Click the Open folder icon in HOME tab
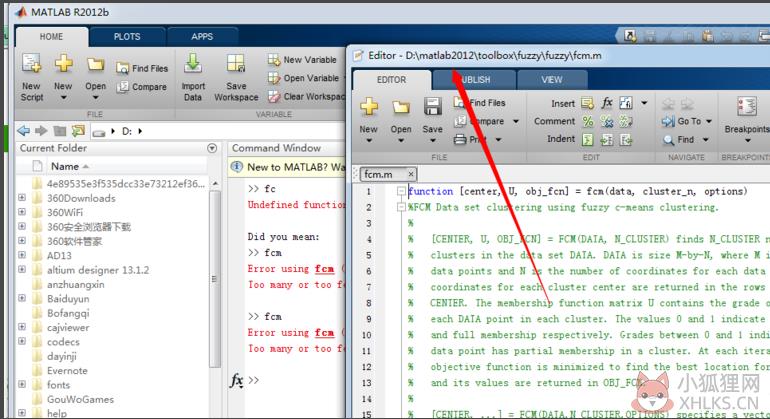 tap(95, 65)
